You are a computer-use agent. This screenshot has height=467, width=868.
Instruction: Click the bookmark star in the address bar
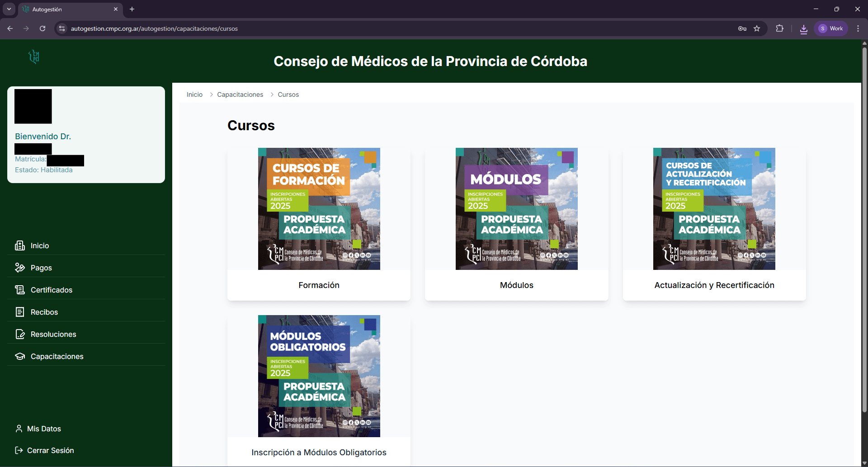click(757, 28)
